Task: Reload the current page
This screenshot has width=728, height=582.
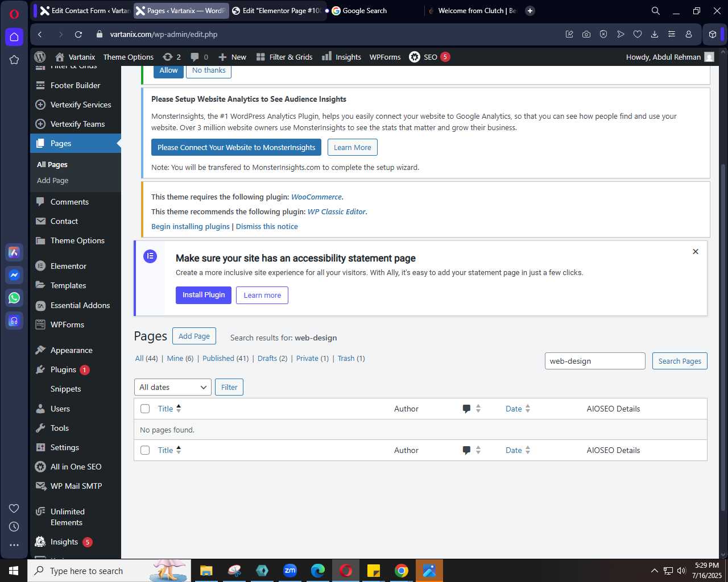Action: (78, 34)
